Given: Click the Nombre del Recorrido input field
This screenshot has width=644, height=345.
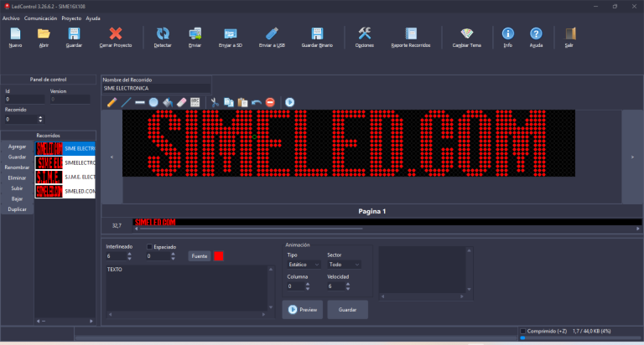Looking at the screenshot, I should [156, 88].
